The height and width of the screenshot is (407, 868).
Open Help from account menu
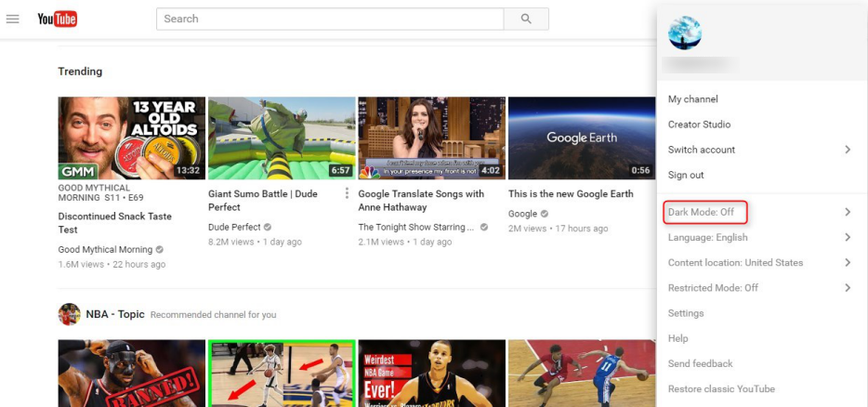click(678, 338)
